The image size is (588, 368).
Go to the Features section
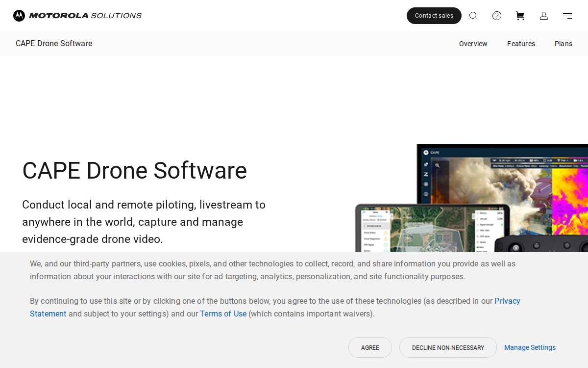(x=521, y=44)
